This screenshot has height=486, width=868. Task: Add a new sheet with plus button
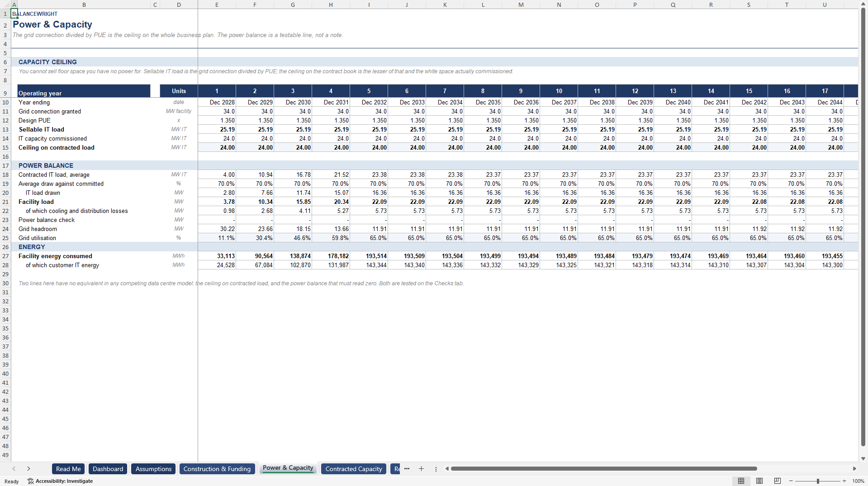pos(421,469)
